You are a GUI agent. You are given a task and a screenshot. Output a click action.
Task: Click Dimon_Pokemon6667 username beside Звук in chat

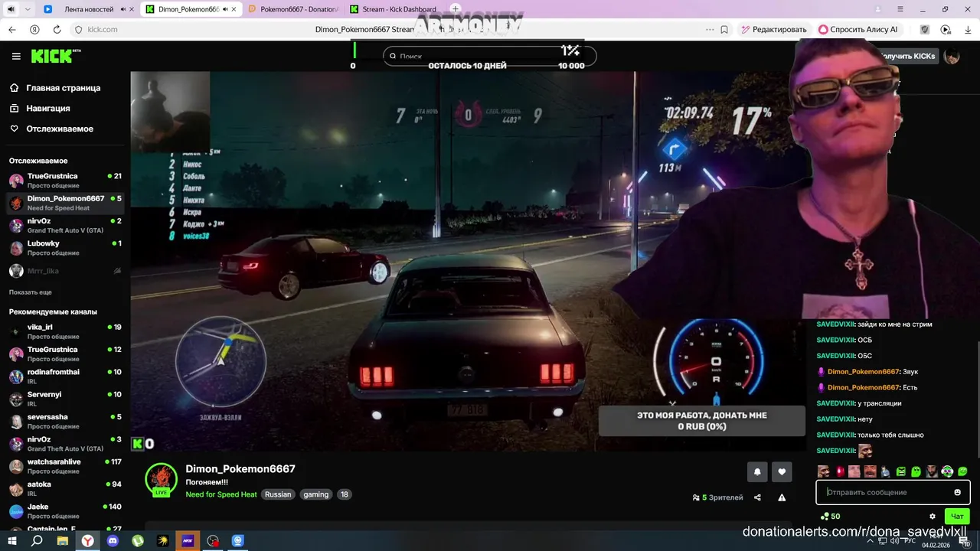coord(863,371)
